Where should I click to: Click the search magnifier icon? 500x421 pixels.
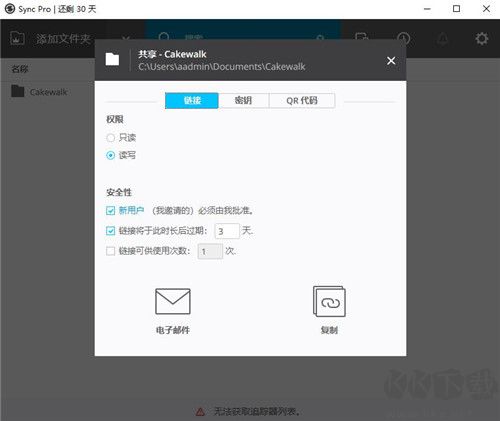[x=164, y=37]
